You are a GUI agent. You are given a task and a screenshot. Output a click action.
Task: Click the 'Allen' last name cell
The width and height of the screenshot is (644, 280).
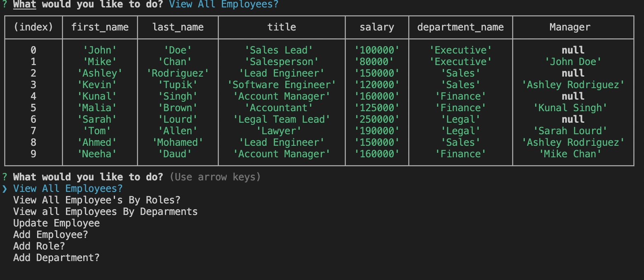(x=178, y=131)
